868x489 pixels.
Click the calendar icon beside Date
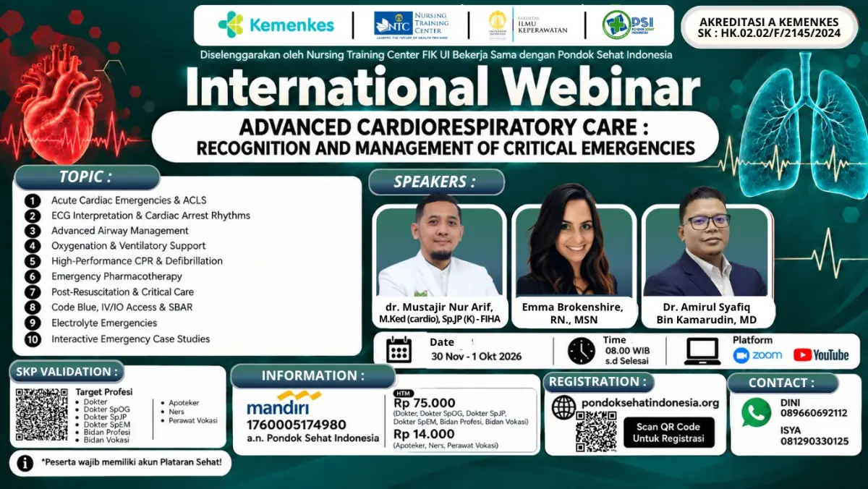pos(399,350)
